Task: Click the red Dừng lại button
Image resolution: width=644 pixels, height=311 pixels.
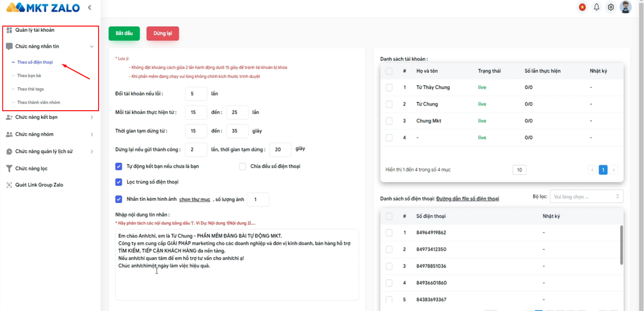Action: tap(163, 33)
